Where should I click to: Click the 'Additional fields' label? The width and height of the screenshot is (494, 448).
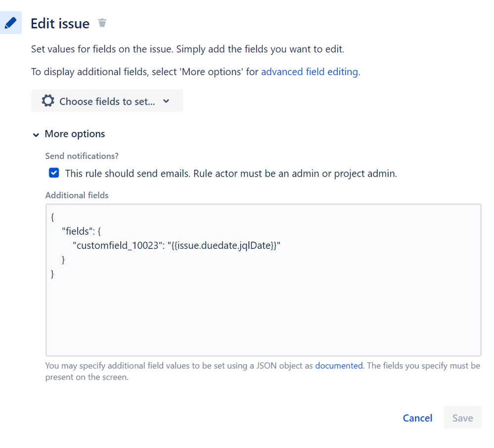coord(77,195)
